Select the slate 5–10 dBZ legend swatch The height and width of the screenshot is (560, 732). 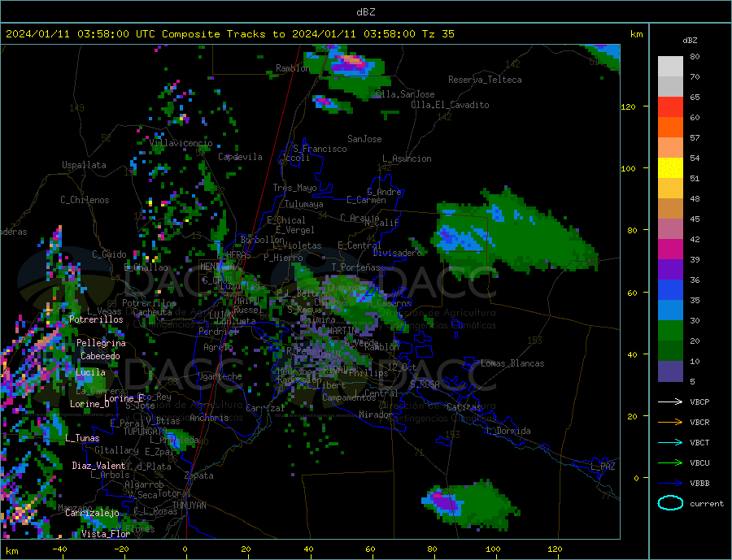pos(670,371)
